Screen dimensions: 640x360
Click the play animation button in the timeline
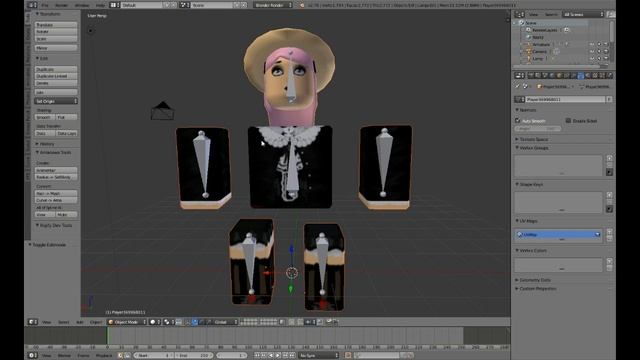coord(278,356)
